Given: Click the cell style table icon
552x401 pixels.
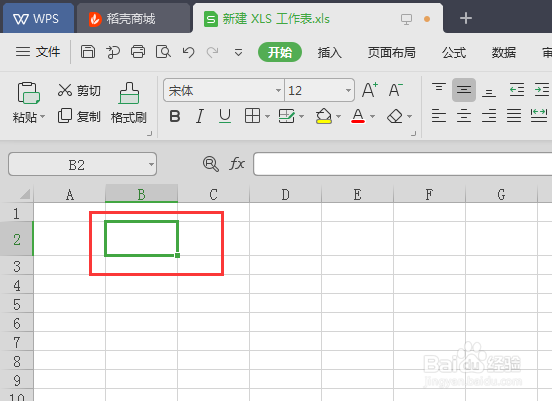Looking at the screenshot, I should point(287,116).
